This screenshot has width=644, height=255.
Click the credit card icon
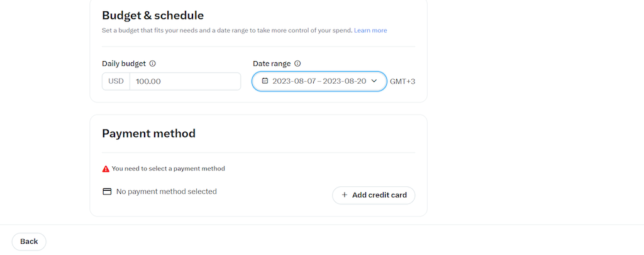[x=107, y=191]
